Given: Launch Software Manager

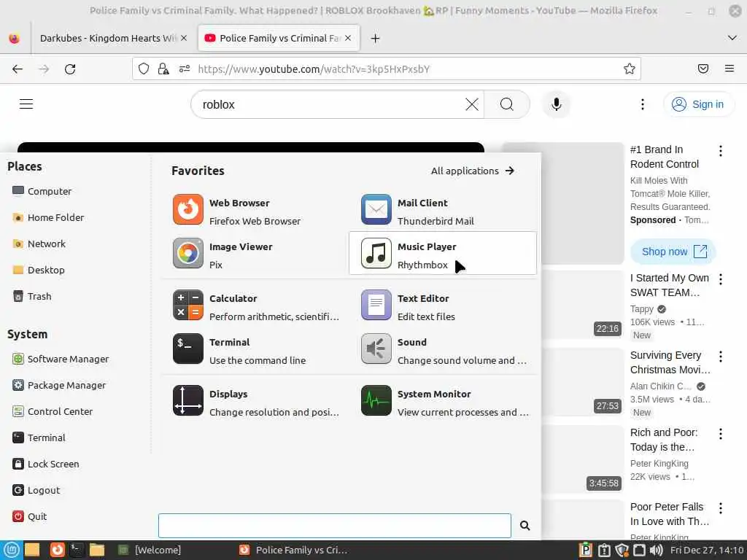Looking at the screenshot, I should tap(61, 359).
